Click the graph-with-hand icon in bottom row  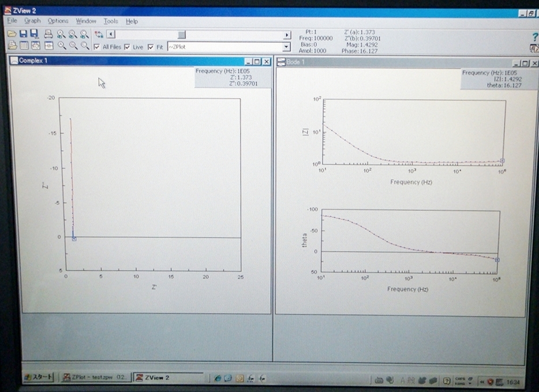click(36, 46)
